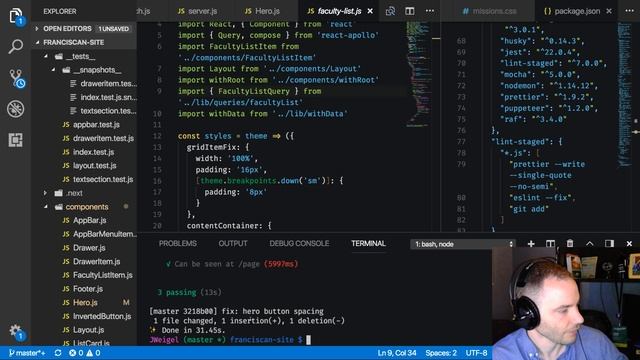
Task: Change encoding via UTF-8 in status bar
Action: pos(476,353)
